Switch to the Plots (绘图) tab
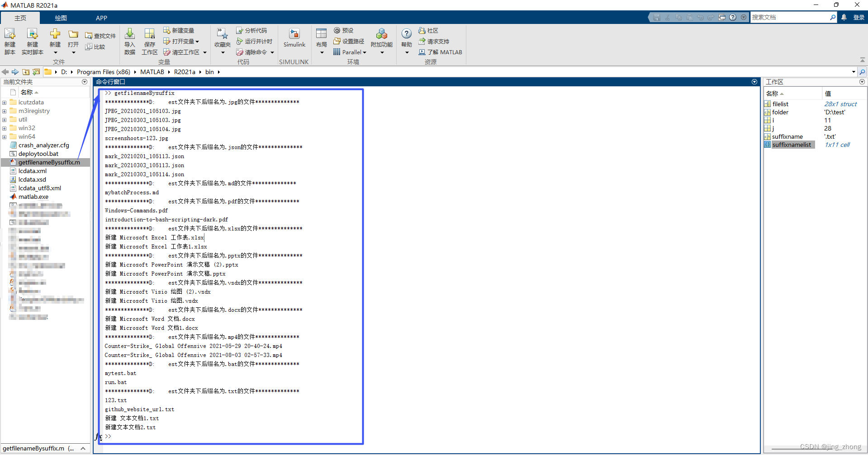The width and height of the screenshot is (868, 455). [61, 18]
